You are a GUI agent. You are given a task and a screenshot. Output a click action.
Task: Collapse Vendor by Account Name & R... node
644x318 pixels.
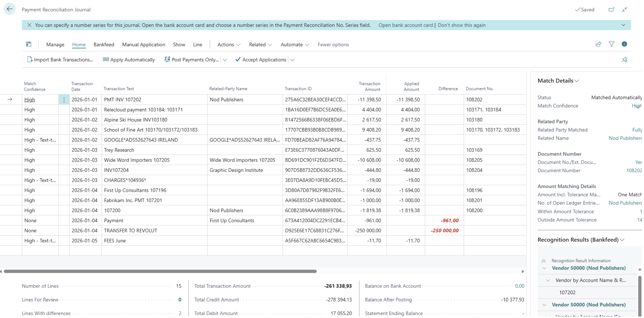coord(548,280)
